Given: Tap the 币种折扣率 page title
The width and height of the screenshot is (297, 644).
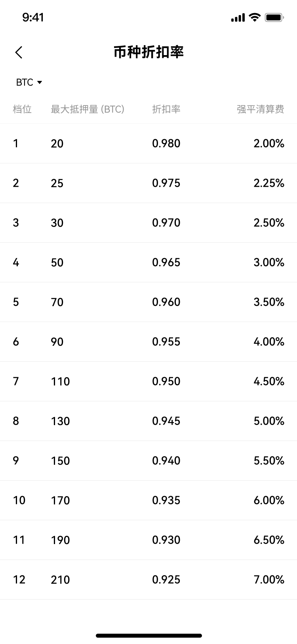Looking at the screenshot, I should coord(148,52).
